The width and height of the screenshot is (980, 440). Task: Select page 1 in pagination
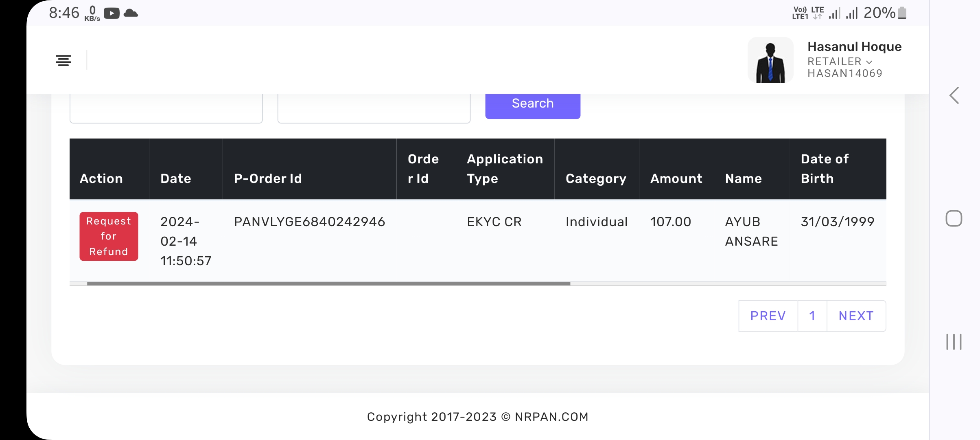(812, 316)
